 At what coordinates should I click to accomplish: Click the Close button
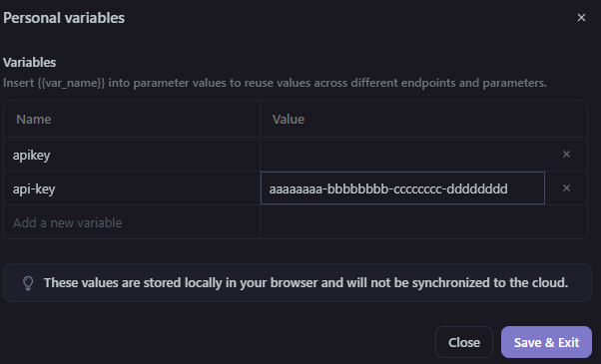point(464,342)
